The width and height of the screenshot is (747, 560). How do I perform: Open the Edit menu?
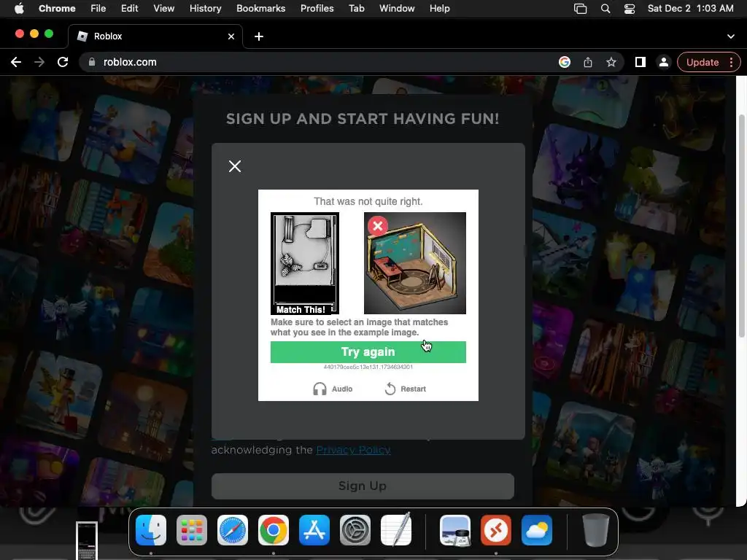pos(130,9)
